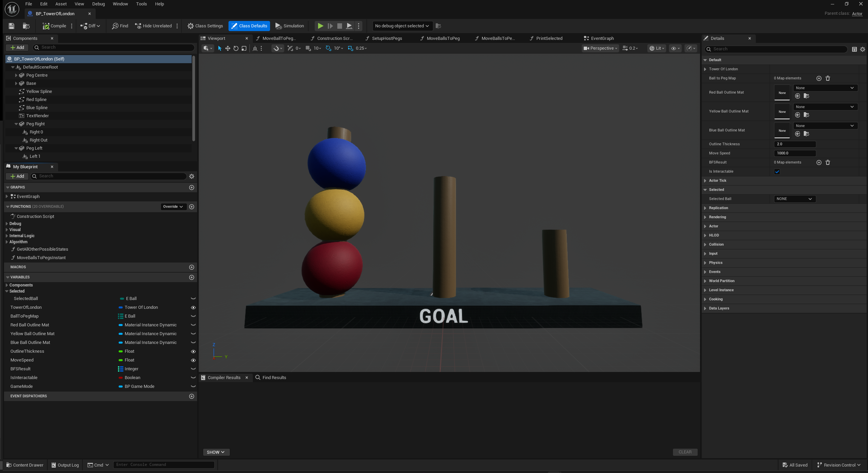
Task: Select the rotate gizmo tool in viewport
Action: click(x=236, y=48)
